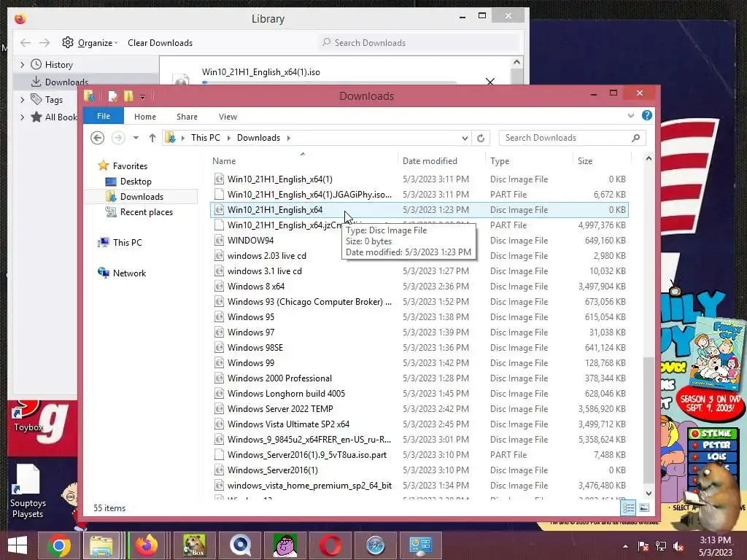Open address bar history dropdown
This screenshot has height=560, width=747.
[465, 138]
